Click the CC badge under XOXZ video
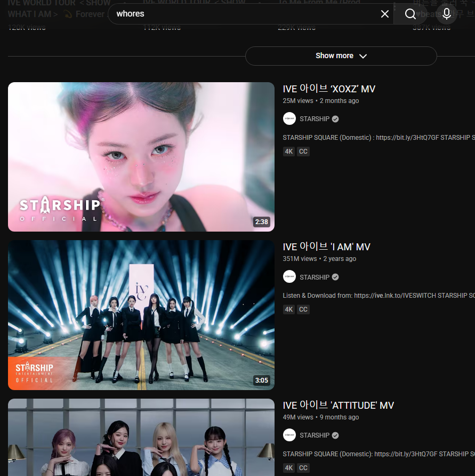Image resolution: width=475 pixels, height=476 pixels. pos(303,152)
